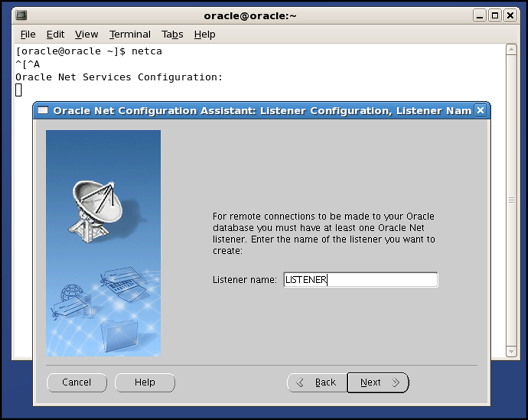The width and height of the screenshot is (528, 420).
Task: Minimize the oracle@oracle terminal window
Action: click(480, 16)
